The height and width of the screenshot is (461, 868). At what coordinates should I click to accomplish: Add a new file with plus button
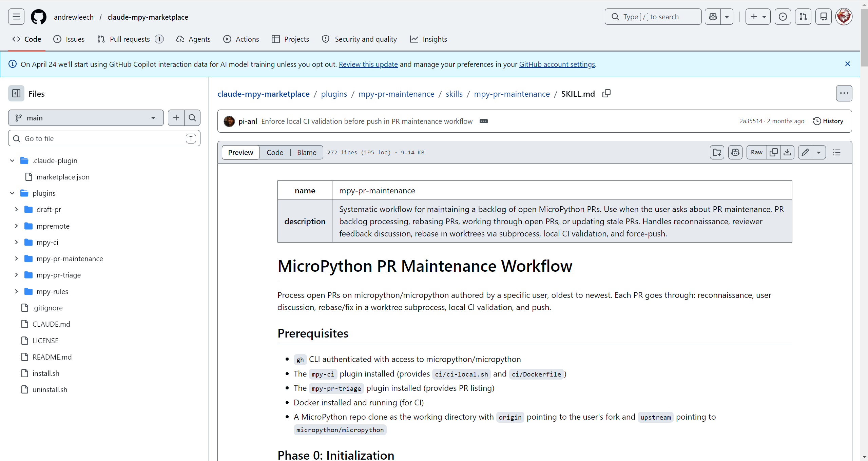click(x=176, y=118)
